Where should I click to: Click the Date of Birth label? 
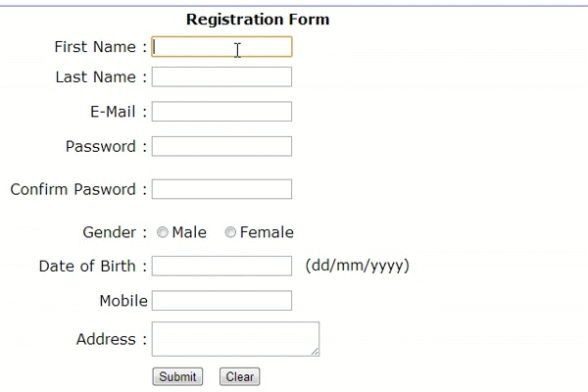click(93, 266)
